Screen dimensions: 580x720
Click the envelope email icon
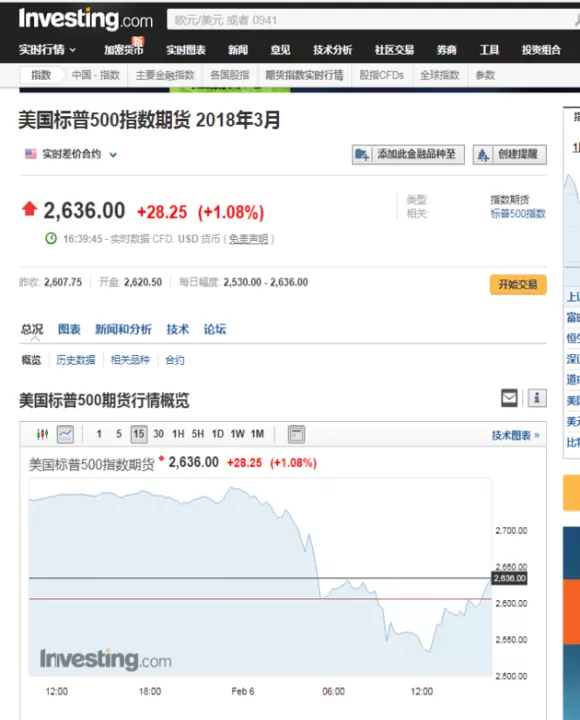coord(509,398)
